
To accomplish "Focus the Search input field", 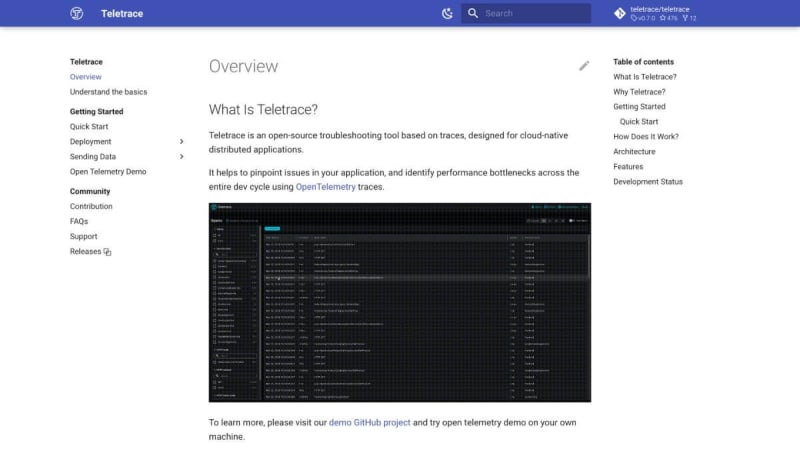I will 526,13.
